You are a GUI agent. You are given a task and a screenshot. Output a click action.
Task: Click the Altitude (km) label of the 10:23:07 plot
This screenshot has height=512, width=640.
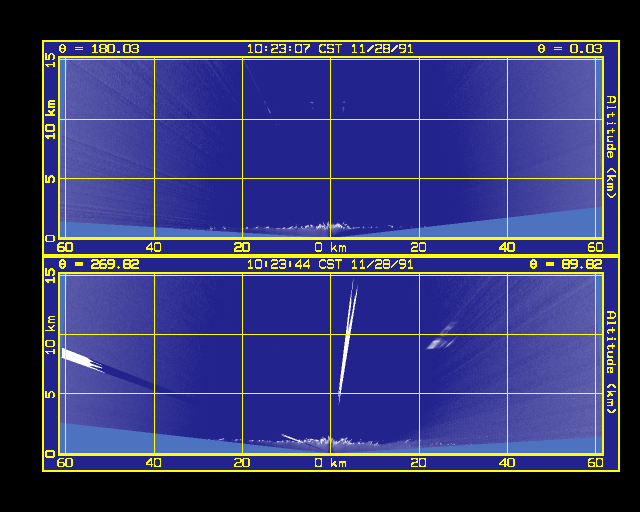click(611, 147)
